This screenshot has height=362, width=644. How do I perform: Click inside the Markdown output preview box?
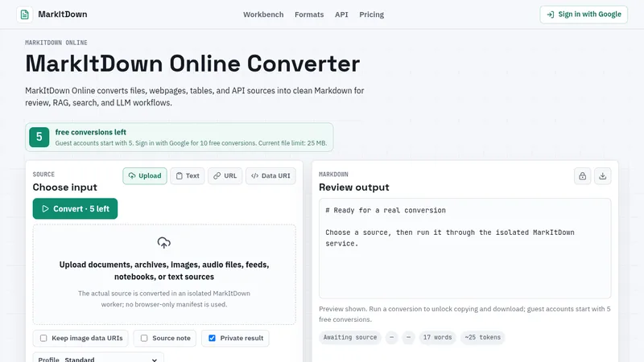coord(465,249)
